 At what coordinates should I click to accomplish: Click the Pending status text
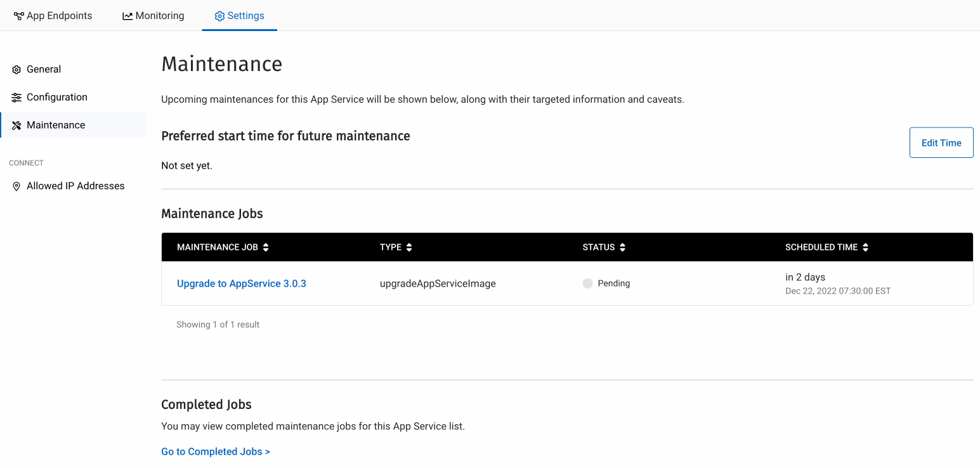614,283
